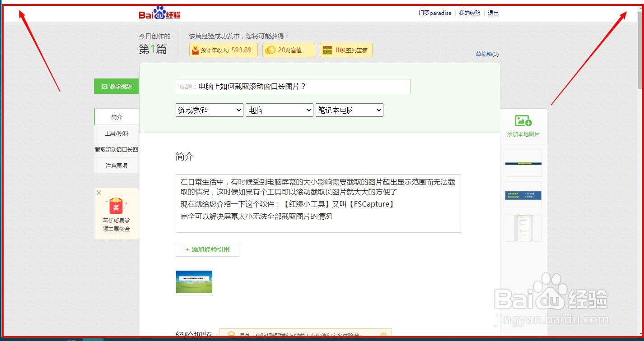Screen dimensions: 644x341
Task: Click the article title input field
Action: [x=293, y=87]
